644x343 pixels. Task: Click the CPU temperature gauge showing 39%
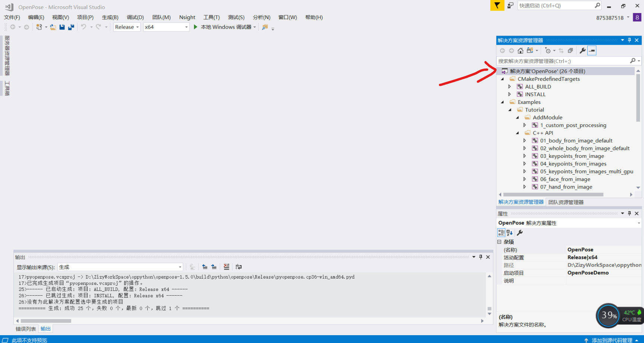(608, 315)
